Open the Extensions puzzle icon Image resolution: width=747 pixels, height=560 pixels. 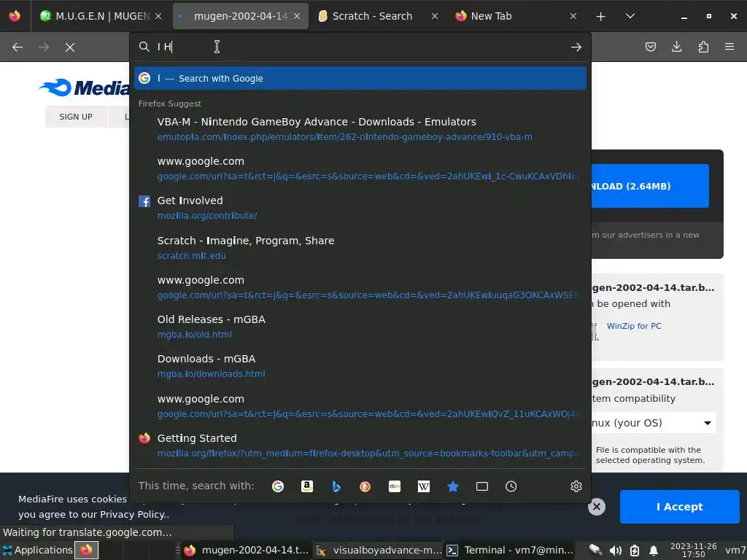703,47
